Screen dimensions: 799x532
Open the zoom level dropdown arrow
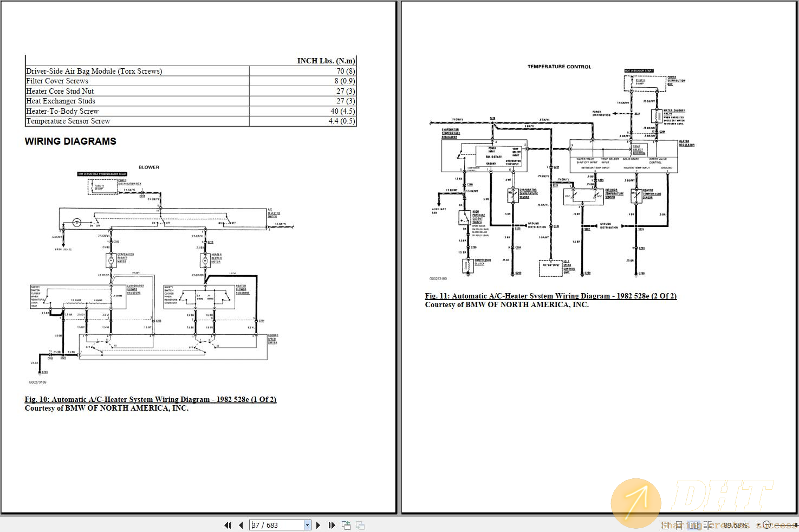click(x=759, y=525)
